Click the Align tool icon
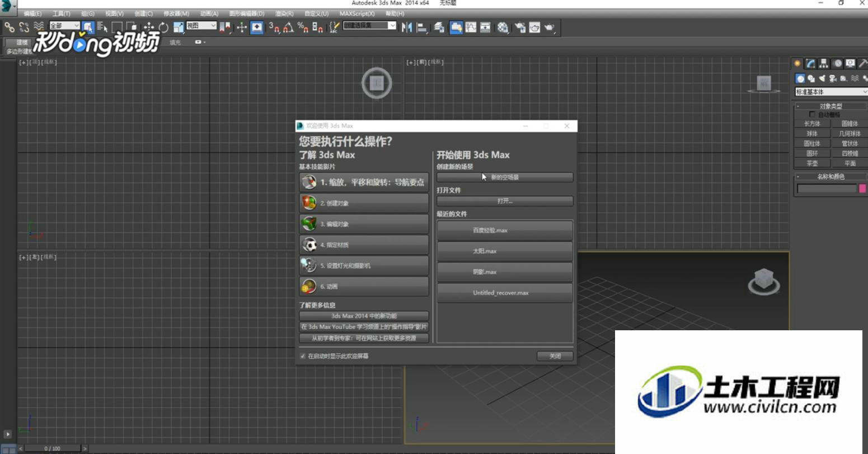 coord(421,27)
